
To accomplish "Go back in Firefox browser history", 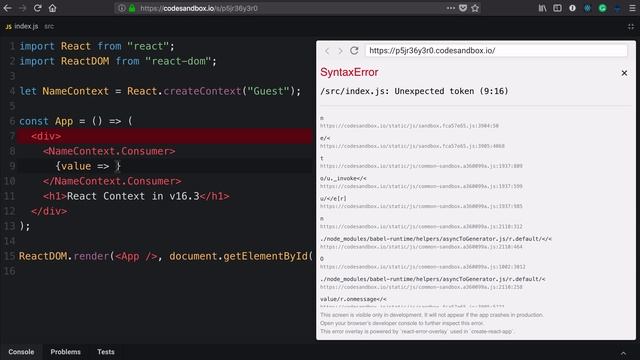I will (7, 8).
